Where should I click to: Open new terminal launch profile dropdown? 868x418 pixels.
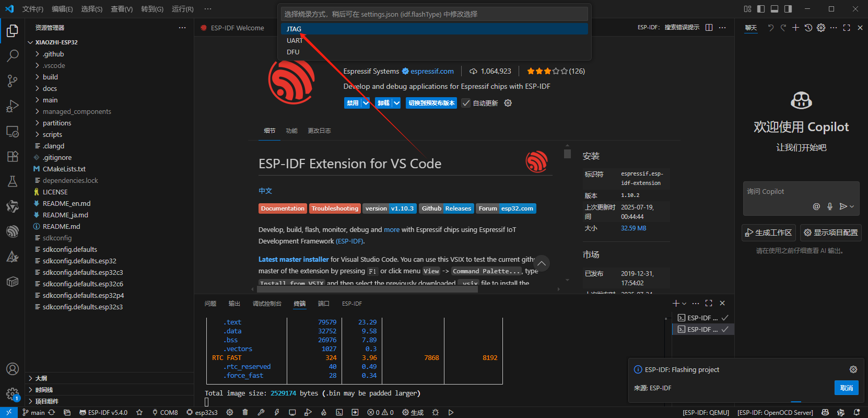coord(684,304)
